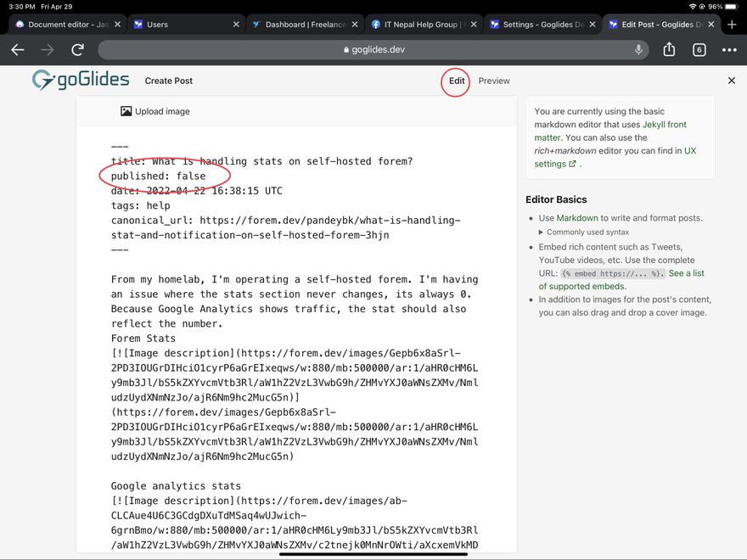Tap the microphone icon in address bar
The image size is (747, 560).
tap(638, 50)
